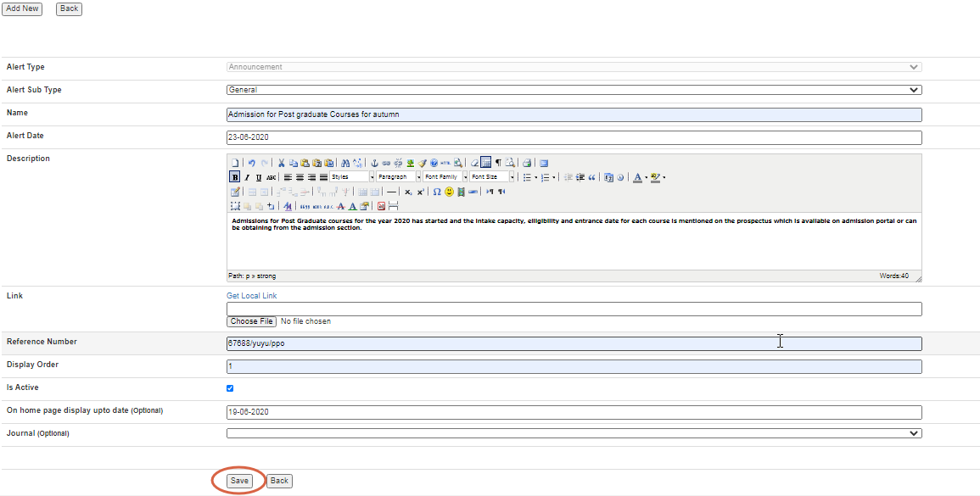Insert a special character with Omega icon
The image size is (980, 496).
[437, 192]
